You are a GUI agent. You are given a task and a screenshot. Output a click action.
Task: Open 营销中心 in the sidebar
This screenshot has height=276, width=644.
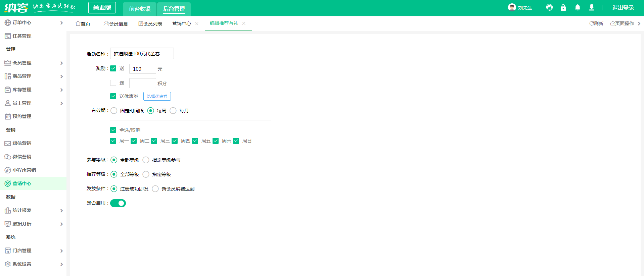[x=22, y=183]
